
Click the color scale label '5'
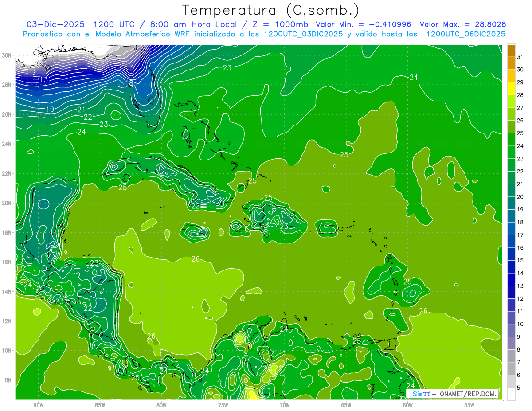(x=519, y=388)
